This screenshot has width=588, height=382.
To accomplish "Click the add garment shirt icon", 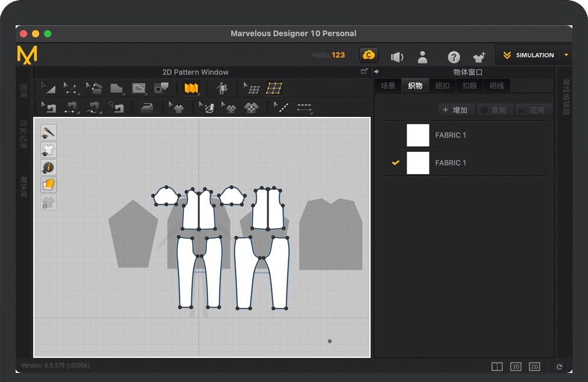I will pyautogui.click(x=479, y=57).
